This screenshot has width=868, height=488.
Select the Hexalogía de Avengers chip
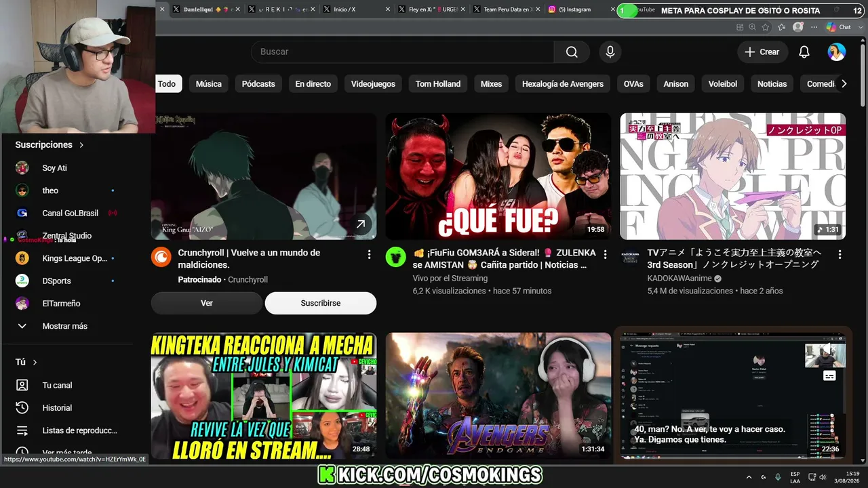pos(563,84)
